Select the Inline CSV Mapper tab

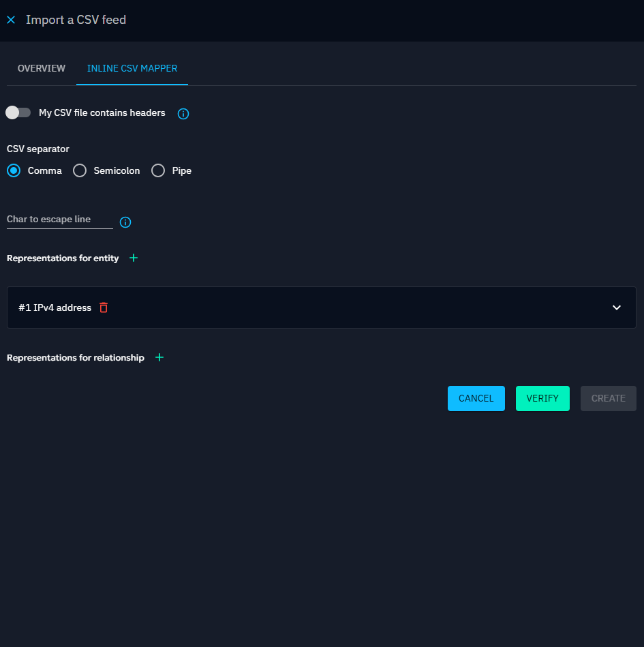point(132,68)
